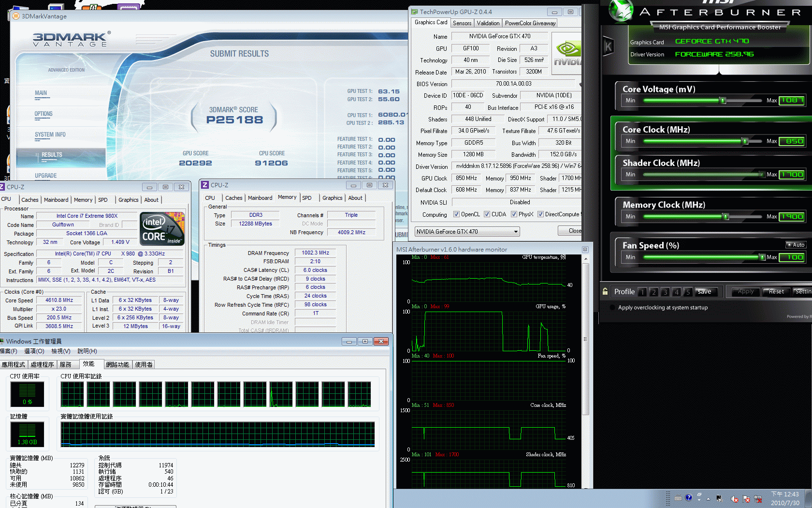Click the Caches tab in the CPU-Z Memory window

pyautogui.click(x=234, y=198)
